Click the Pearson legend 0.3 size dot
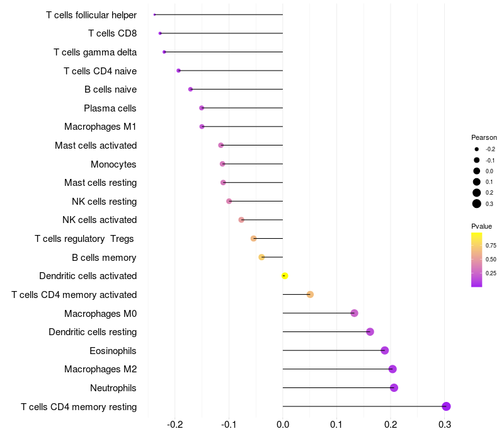504x441 pixels. pos(477,203)
